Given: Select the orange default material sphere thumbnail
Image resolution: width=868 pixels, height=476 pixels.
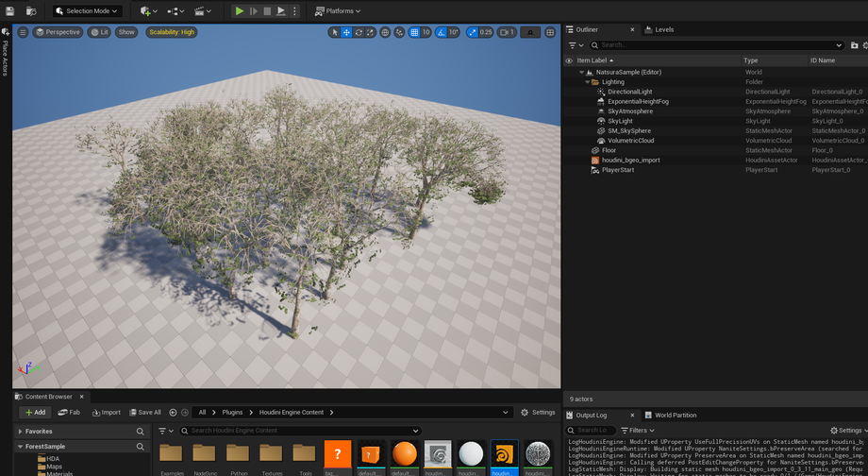Looking at the screenshot, I should (x=404, y=453).
